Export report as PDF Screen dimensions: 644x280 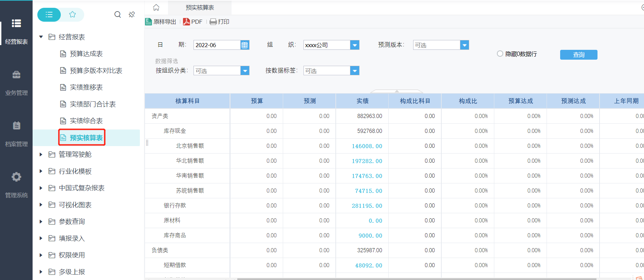point(192,22)
